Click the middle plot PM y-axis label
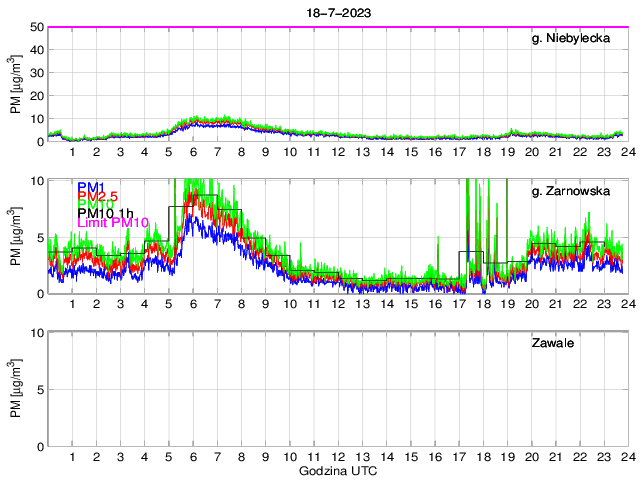The width and height of the screenshot is (640, 480). 15,237
